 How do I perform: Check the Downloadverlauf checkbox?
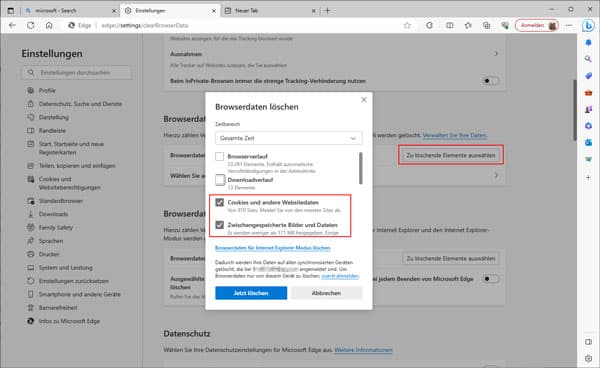220,180
